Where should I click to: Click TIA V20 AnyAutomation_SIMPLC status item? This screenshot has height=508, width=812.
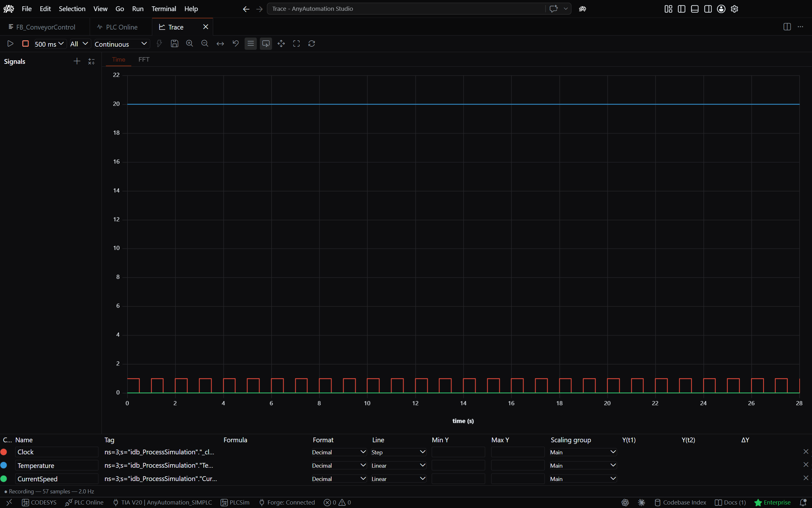162,503
